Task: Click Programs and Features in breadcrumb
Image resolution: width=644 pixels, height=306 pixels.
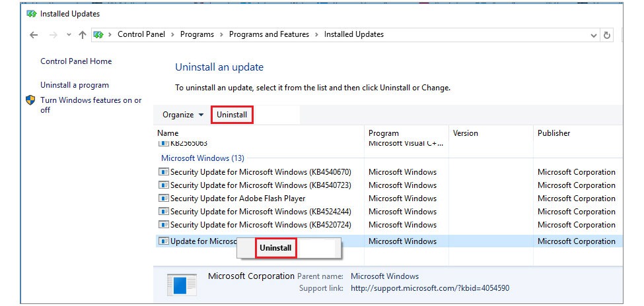Action: [x=269, y=34]
